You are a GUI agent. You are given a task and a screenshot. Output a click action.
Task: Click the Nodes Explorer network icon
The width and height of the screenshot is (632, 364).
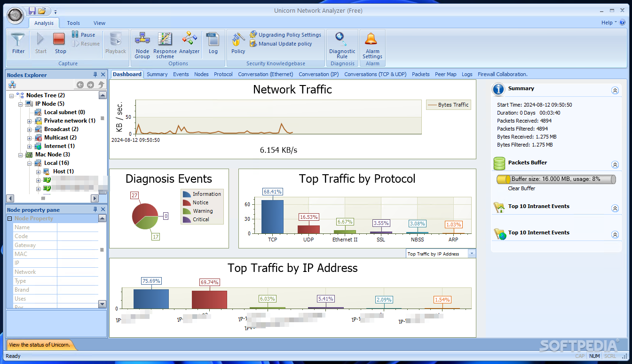tap(12, 85)
